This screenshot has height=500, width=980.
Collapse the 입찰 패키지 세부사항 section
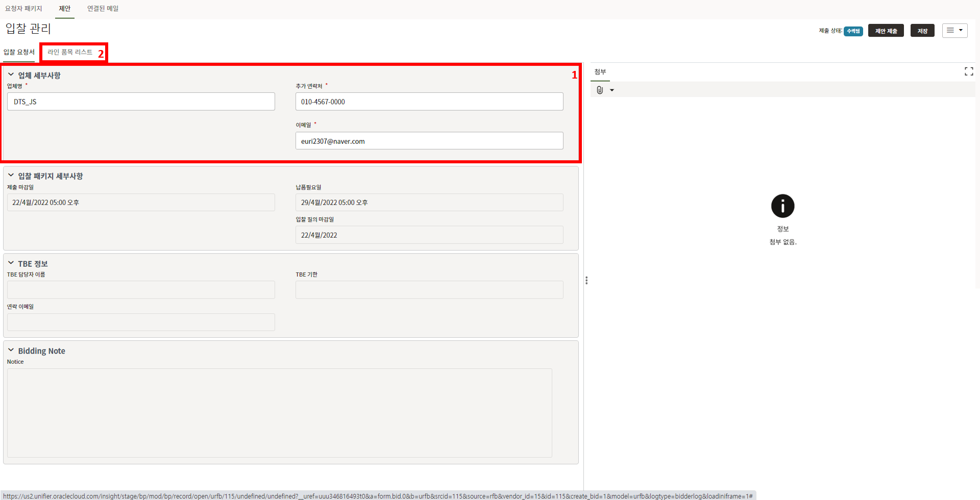pyautogui.click(x=11, y=176)
